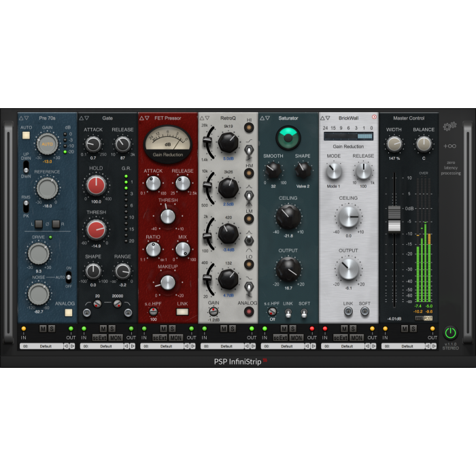
Task: Open Master Control preset dropdown
Action: tap(403, 345)
